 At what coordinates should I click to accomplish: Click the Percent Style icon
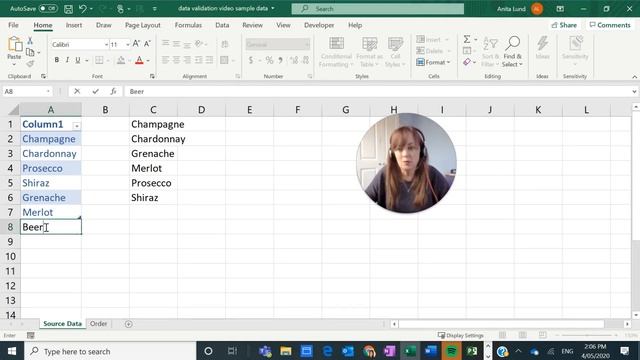tap(269, 60)
